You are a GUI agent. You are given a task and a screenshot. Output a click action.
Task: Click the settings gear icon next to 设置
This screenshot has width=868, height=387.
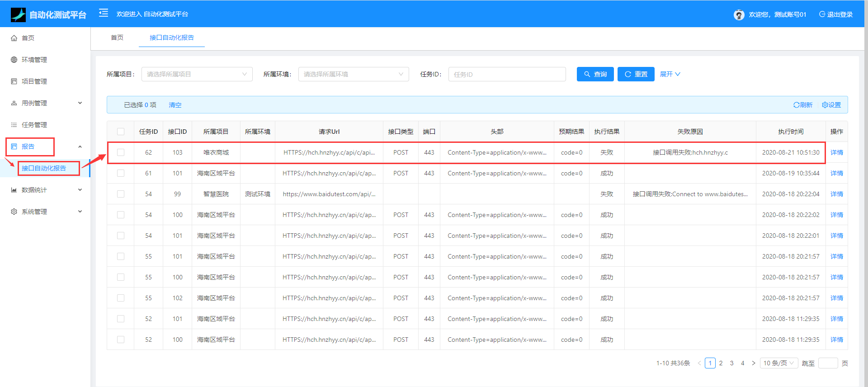click(825, 105)
